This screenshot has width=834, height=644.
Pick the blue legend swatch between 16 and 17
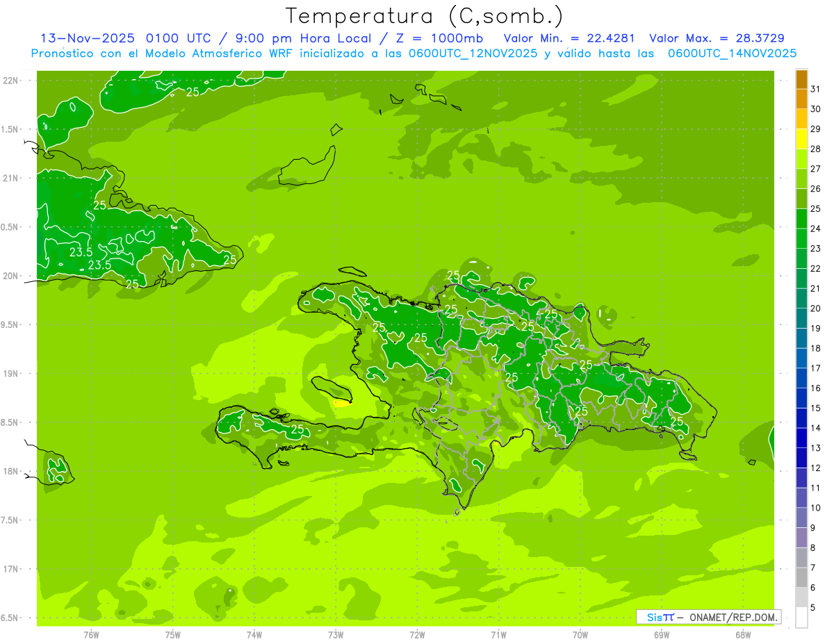(x=801, y=379)
